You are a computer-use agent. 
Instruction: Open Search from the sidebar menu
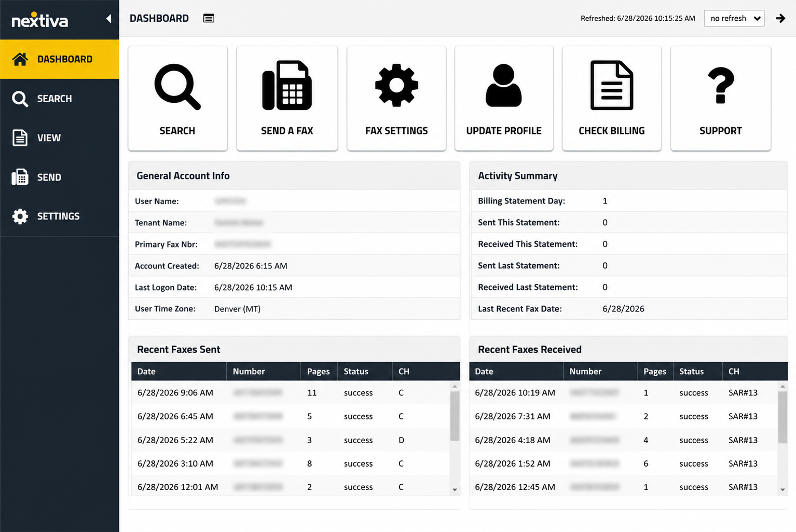tap(60, 99)
